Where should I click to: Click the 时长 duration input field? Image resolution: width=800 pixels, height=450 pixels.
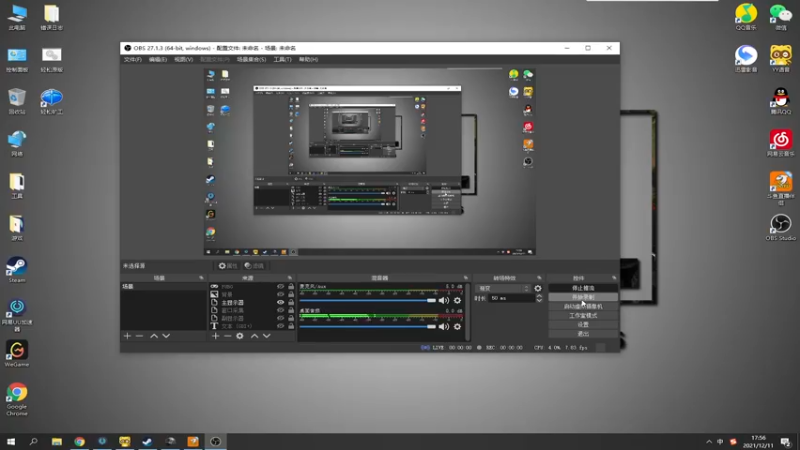click(x=512, y=298)
